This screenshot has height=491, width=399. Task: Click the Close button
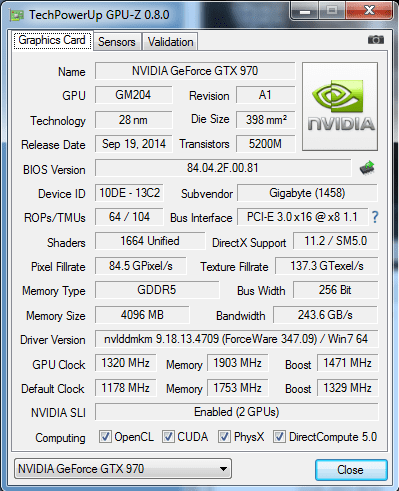pyautogui.click(x=351, y=470)
